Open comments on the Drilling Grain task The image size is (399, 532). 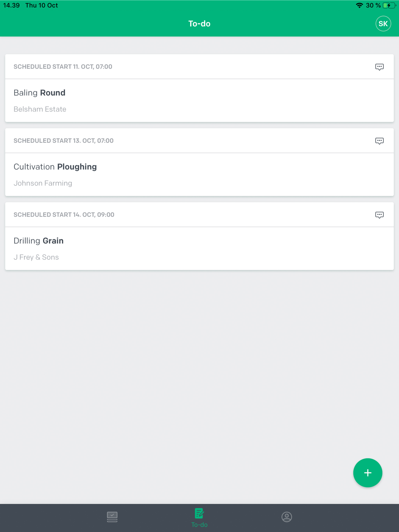pyautogui.click(x=379, y=215)
